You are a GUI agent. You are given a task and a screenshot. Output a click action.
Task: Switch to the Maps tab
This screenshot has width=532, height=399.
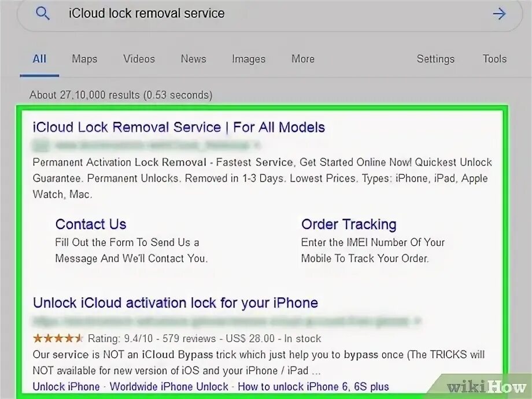coord(84,59)
